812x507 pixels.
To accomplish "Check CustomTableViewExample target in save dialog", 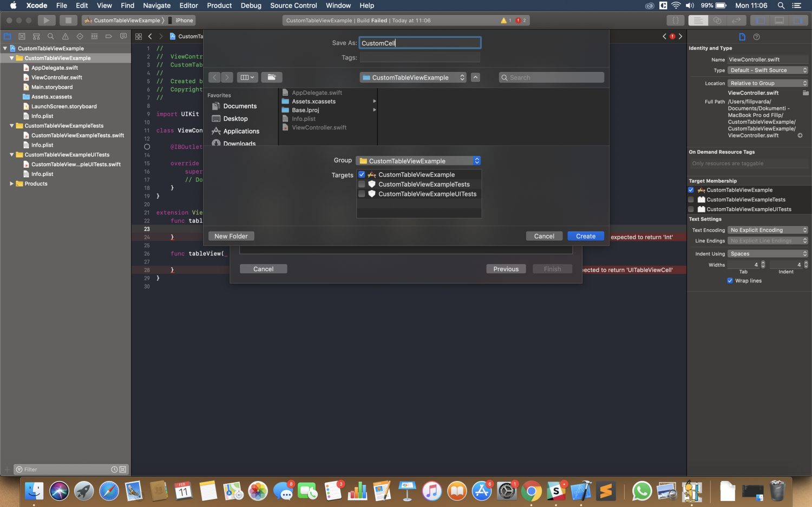I will click(362, 174).
